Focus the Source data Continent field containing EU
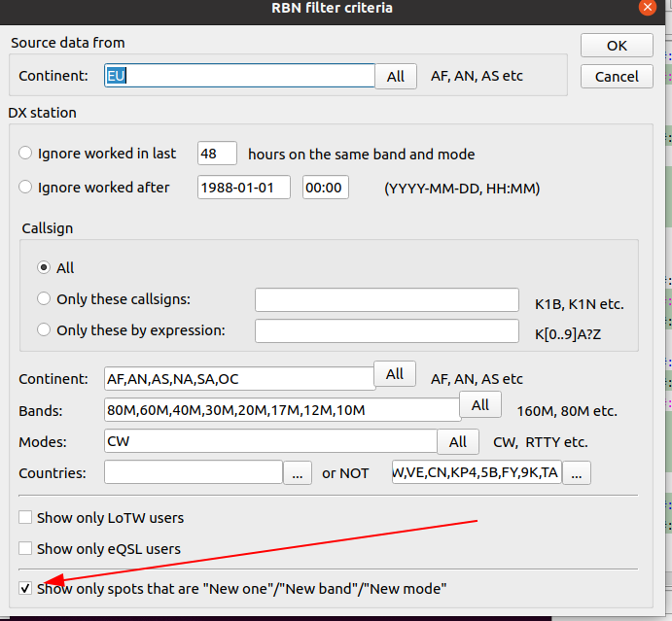The height and width of the screenshot is (621, 672). [x=239, y=76]
